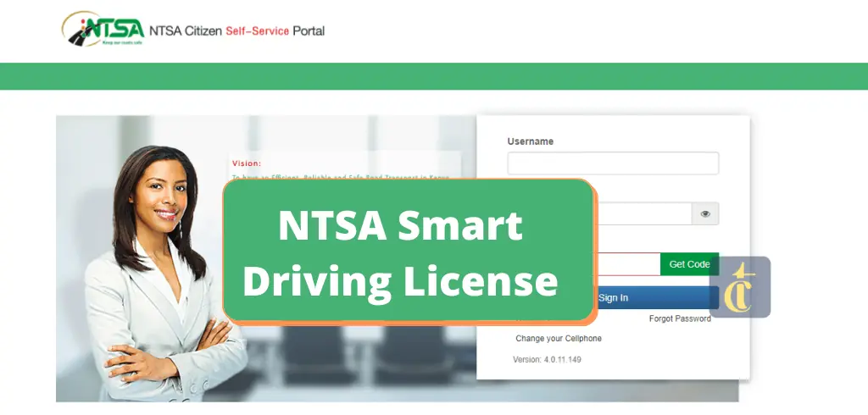Toggle password visibility with the eye icon
This screenshot has height=415, width=868.
coord(705,214)
